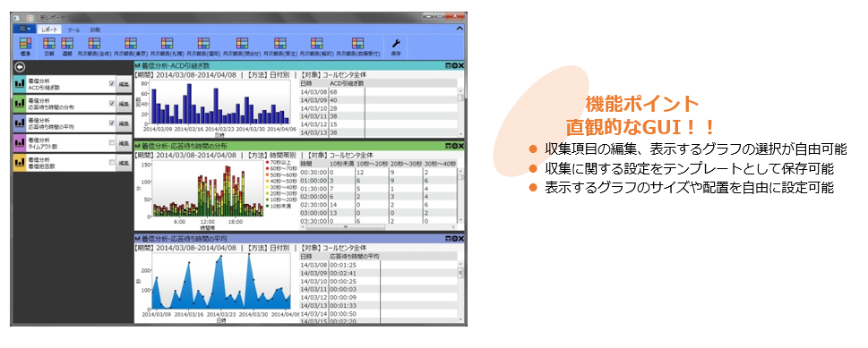This screenshot has width=868, height=348.
Task: Open settings gear of 応答待ち時間の分布 panel
Action: coord(454,146)
